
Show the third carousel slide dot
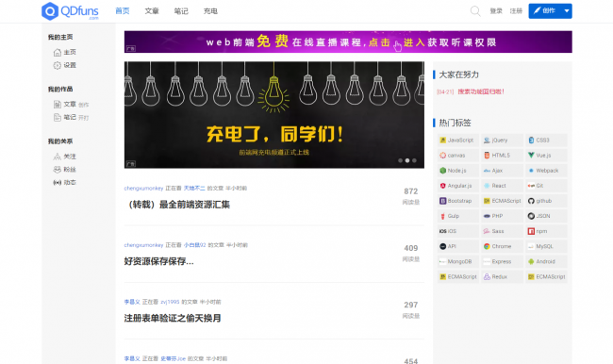point(414,160)
